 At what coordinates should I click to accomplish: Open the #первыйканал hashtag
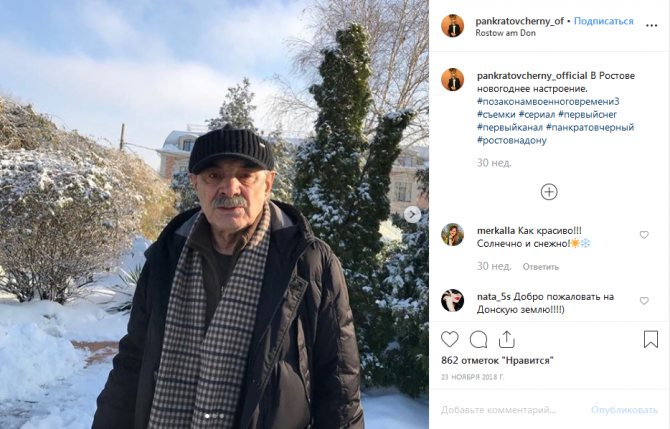[510, 127]
